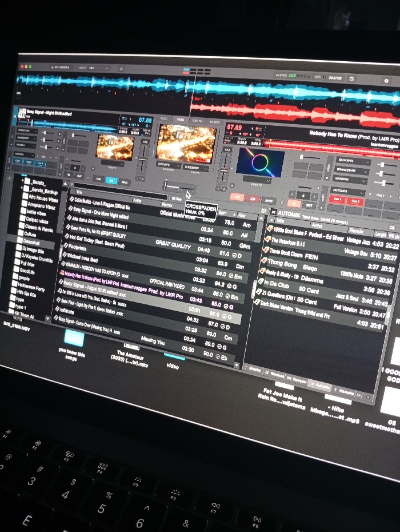Image resolution: width=400 pixels, height=532 pixels.
Task: Open the settings gear in top bar
Action: point(386,81)
